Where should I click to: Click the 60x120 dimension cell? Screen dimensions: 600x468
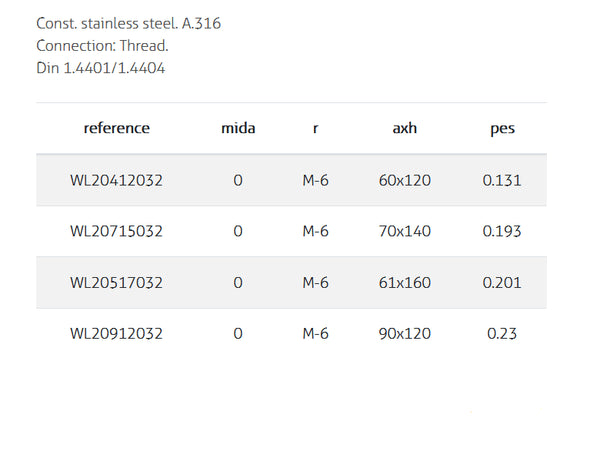pyautogui.click(x=407, y=181)
